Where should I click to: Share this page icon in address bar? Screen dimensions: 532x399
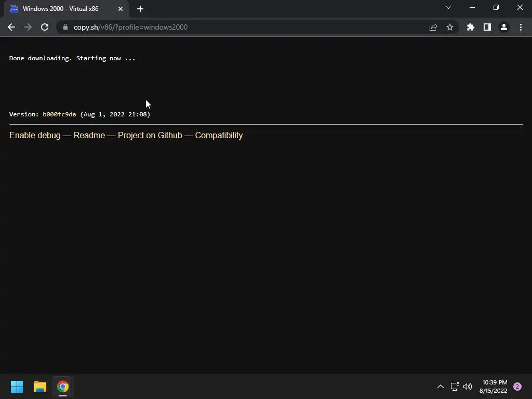point(433,27)
